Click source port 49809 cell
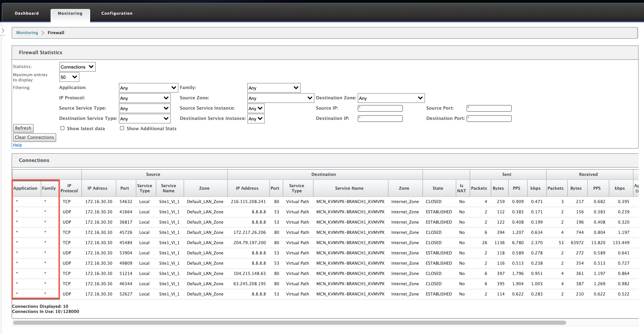The width and height of the screenshot is (644, 334). (x=126, y=263)
